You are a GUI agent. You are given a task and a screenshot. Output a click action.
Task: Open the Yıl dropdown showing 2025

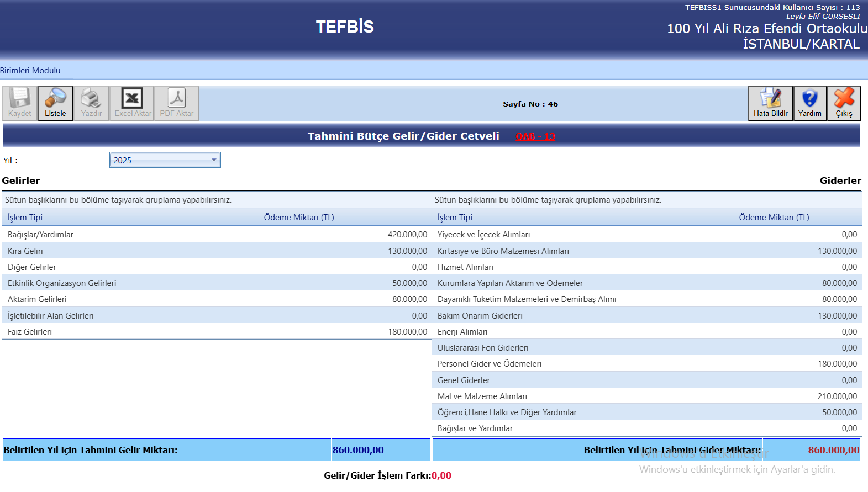pyautogui.click(x=160, y=160)
